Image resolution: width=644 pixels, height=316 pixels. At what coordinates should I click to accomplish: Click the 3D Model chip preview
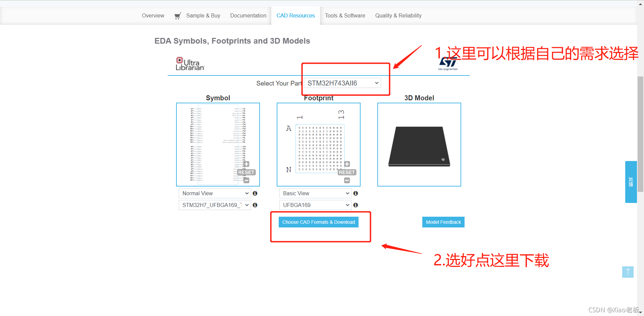[x=419, y=145]
